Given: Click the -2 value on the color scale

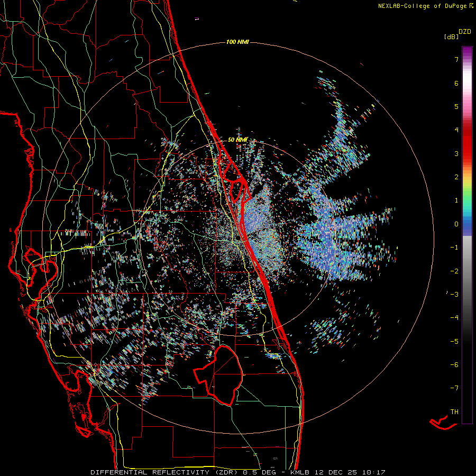Looking at the screenshot, I should tap(454, 271).
